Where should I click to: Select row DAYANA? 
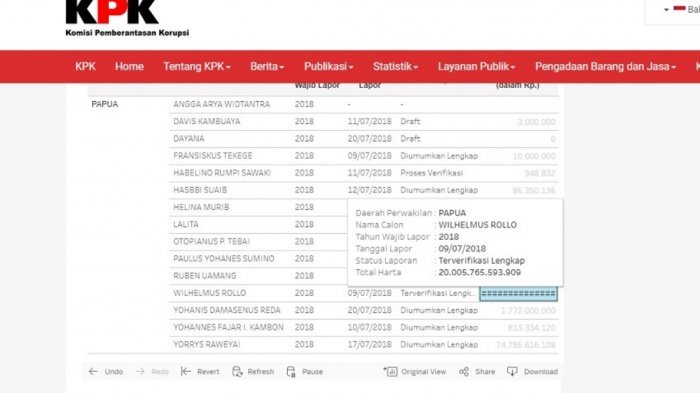click(189, 138)
